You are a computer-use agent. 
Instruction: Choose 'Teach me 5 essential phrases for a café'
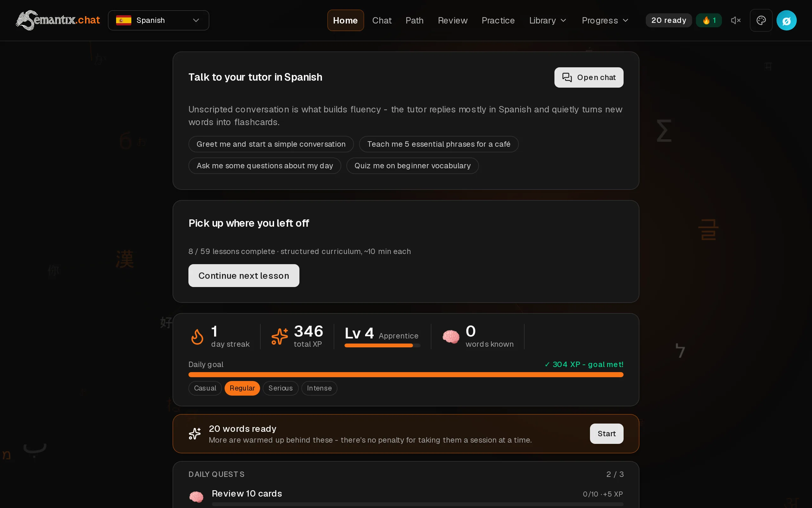tap(439, 144)
